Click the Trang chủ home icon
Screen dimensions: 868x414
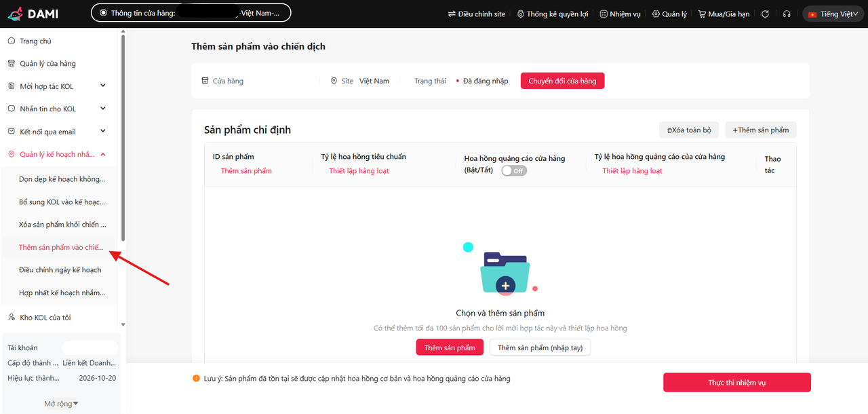(12, 41)
